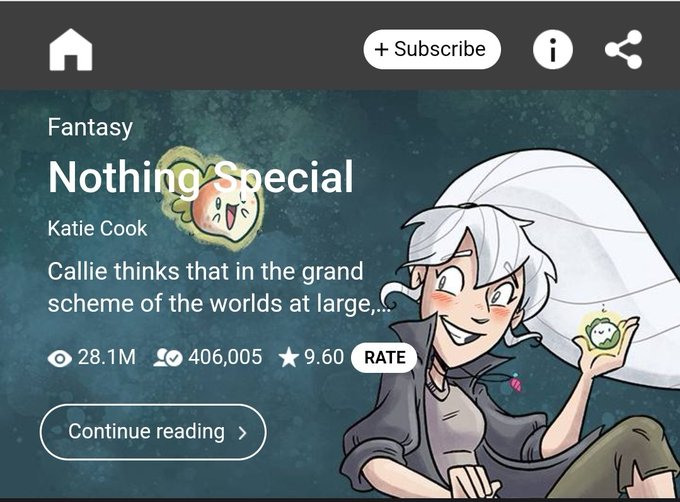This screenshot has height=502, width=680.
Task: Open author Katie Cook's page
Action: 97,228
